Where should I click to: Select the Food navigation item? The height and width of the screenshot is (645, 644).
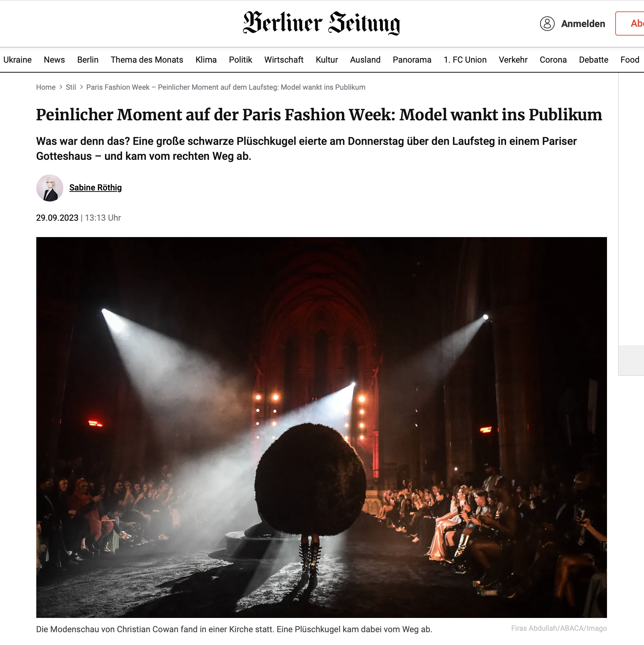[630, 59]
